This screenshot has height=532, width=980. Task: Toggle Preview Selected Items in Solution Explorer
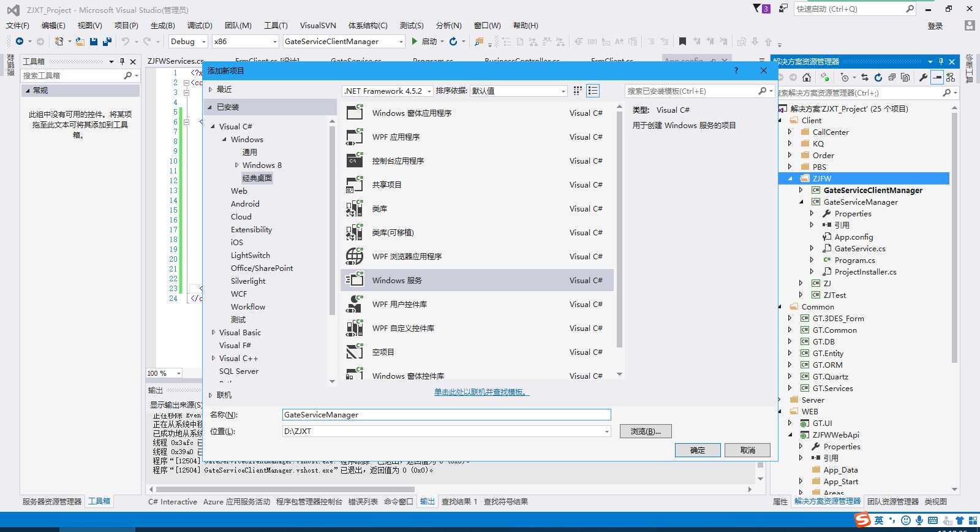pyautogui.click(x=937, y=77)
